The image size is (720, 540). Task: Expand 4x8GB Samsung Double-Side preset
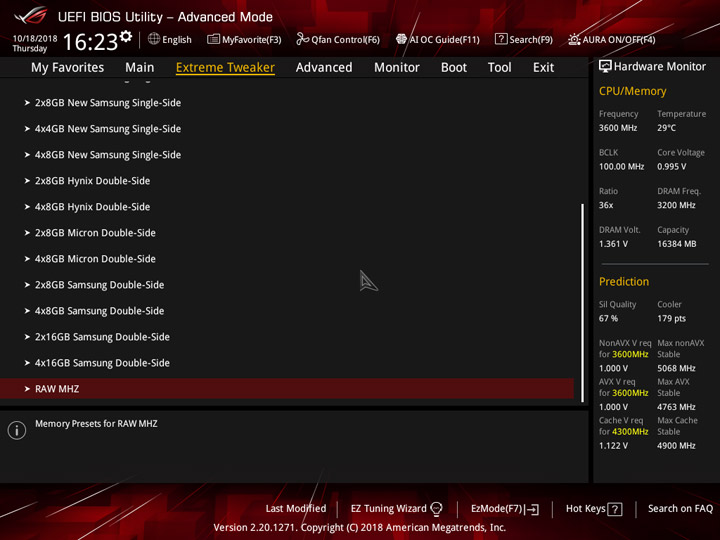(287, 311)
